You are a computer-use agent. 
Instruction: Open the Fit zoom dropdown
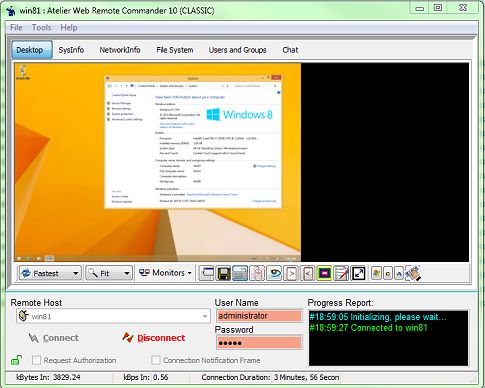click(x=109, y=273)
